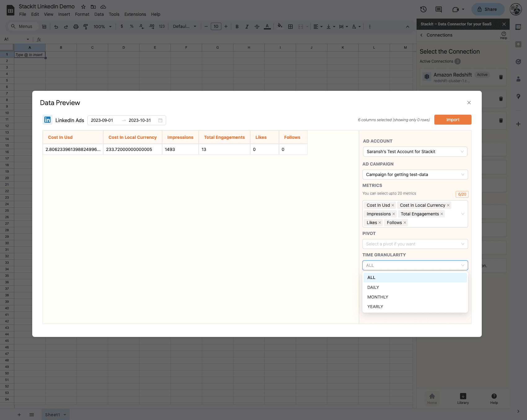Remove the Follows metric tag

click(x=405, y=223)
